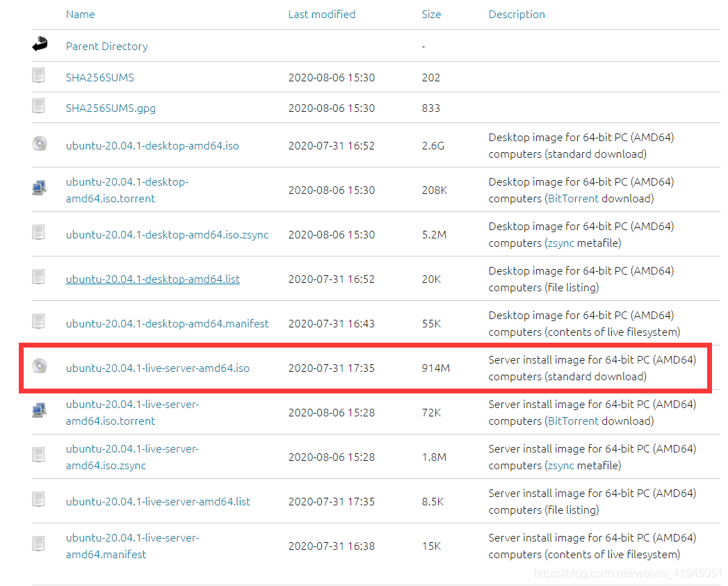Sort listing by the Description header

point(517,15)
